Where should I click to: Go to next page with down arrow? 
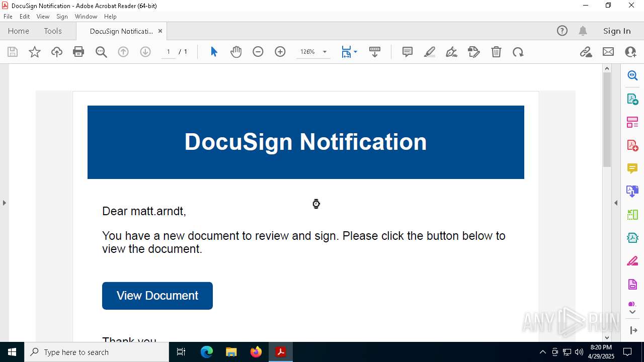[145, 52]
